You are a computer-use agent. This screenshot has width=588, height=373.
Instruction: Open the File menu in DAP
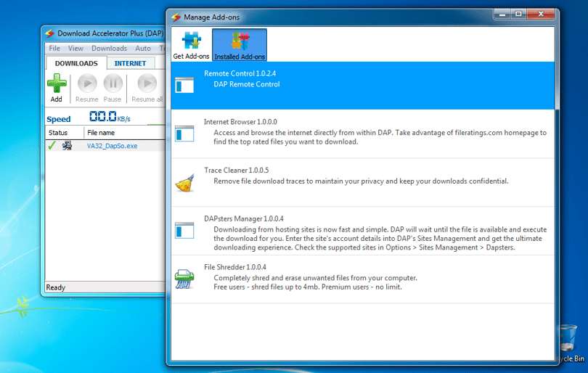pyautogui.click(x=54, y=49)
